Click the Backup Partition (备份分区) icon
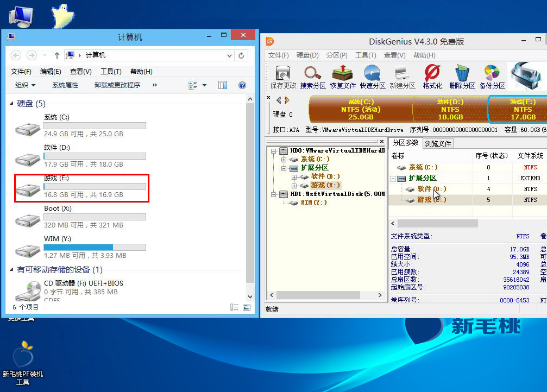The height and width of the screenshot is (392, 547). [492, 77]
